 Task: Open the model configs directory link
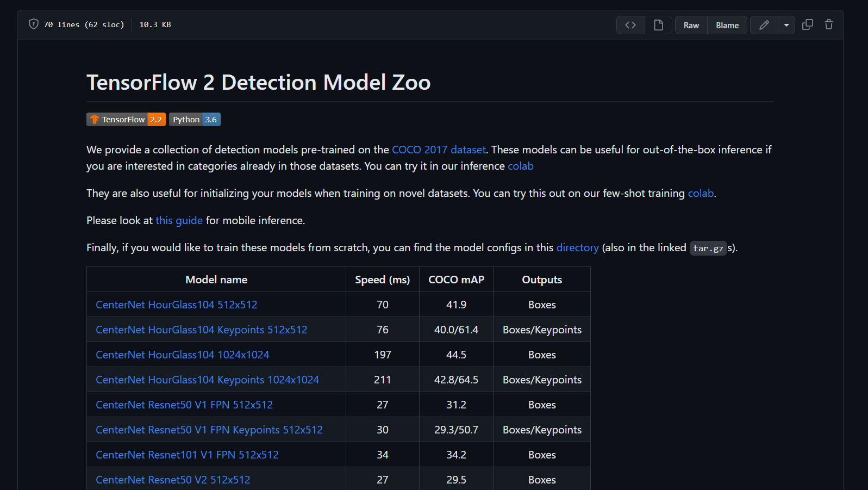tap(577, 247)
